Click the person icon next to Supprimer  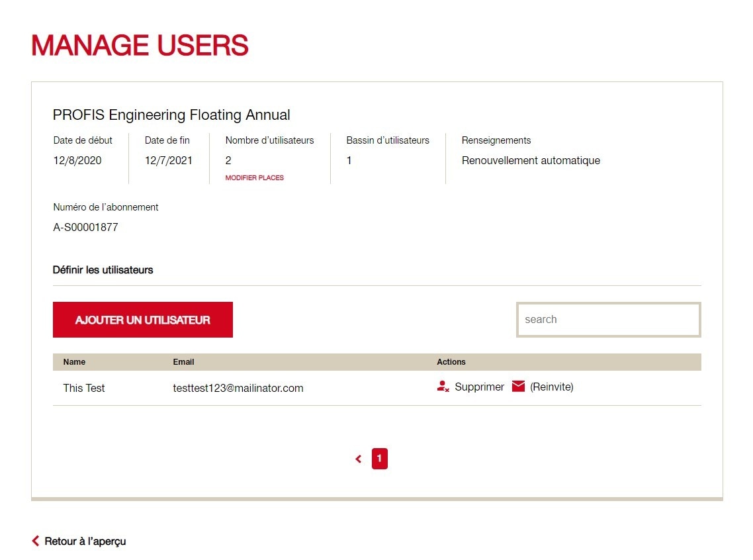click(x=442, y=386)
